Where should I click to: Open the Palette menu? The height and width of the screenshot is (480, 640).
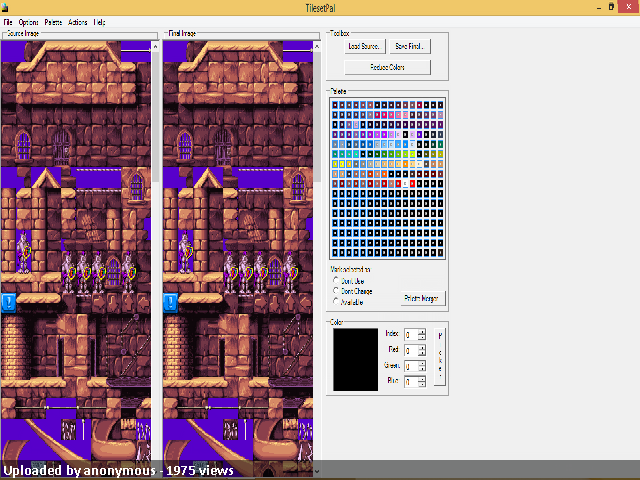(x=53, y=22)
